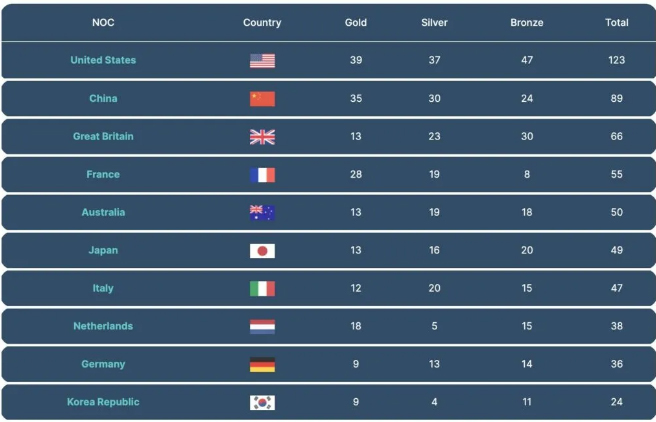This screenshot has height=422, width=656.
Task: Select the Korea Republic name link
Action: click(103, 403)
